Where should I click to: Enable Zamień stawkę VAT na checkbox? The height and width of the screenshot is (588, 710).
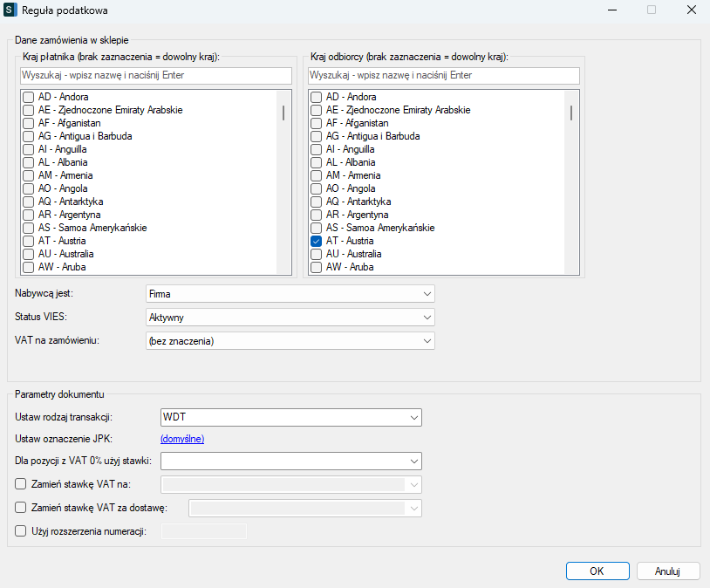pyautogui.click(x=22, y=484)
